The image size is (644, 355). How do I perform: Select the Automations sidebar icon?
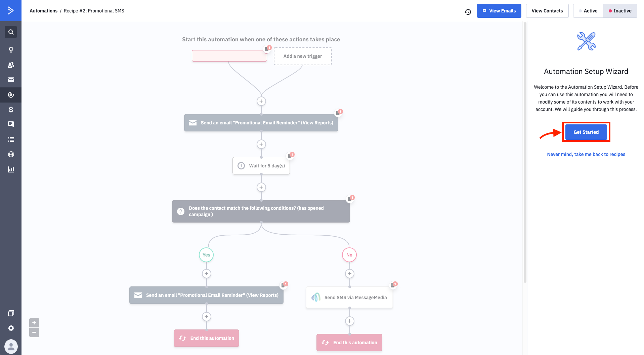coord(11,95)
